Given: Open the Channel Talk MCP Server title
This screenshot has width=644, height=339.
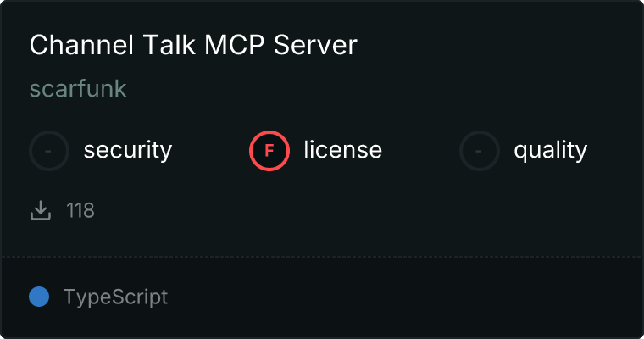Looking at the screenshot, I should click(x=193, y=44).
